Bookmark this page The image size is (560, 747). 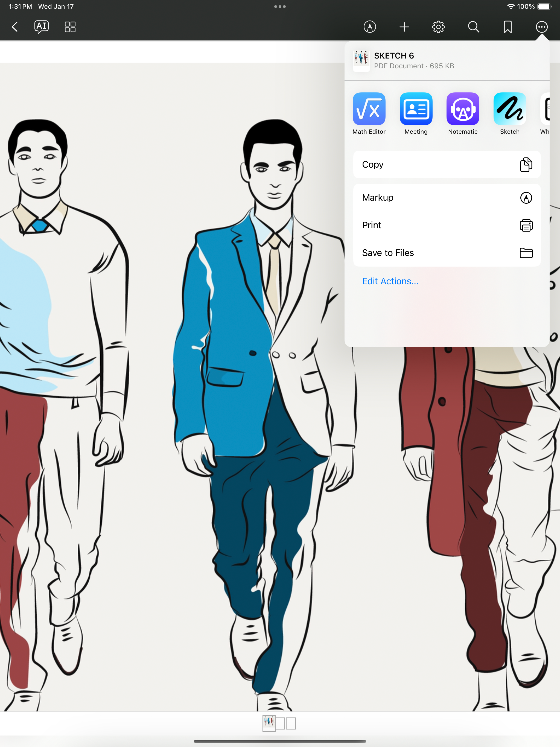(x=507, y=27)
